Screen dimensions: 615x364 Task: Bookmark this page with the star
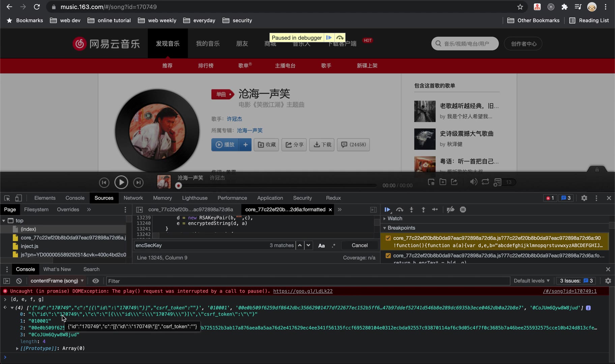520,7
